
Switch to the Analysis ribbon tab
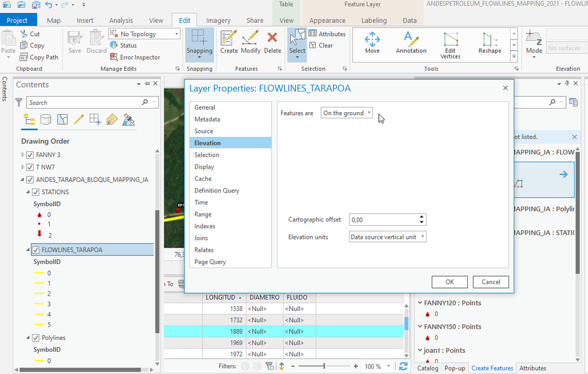121,20
